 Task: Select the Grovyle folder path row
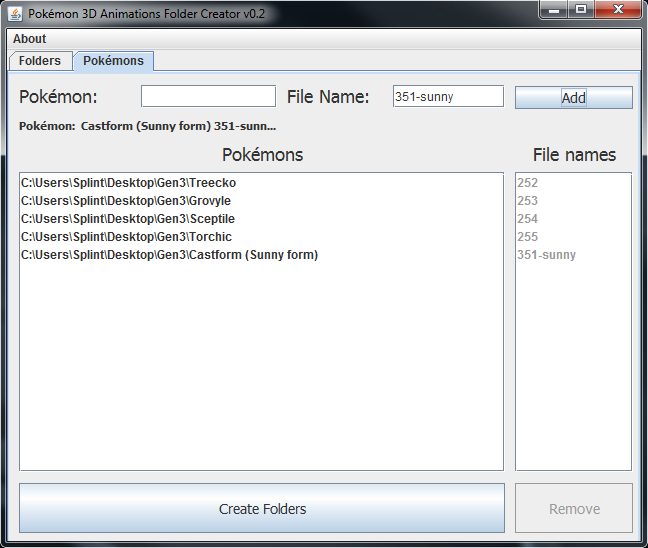(127, 201)
